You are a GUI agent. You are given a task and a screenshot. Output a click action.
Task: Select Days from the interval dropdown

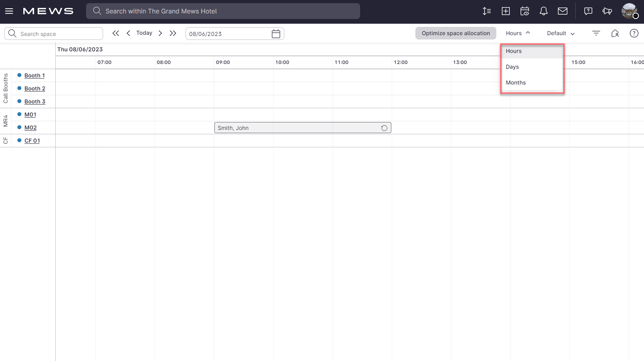click(x=512, y=66)
